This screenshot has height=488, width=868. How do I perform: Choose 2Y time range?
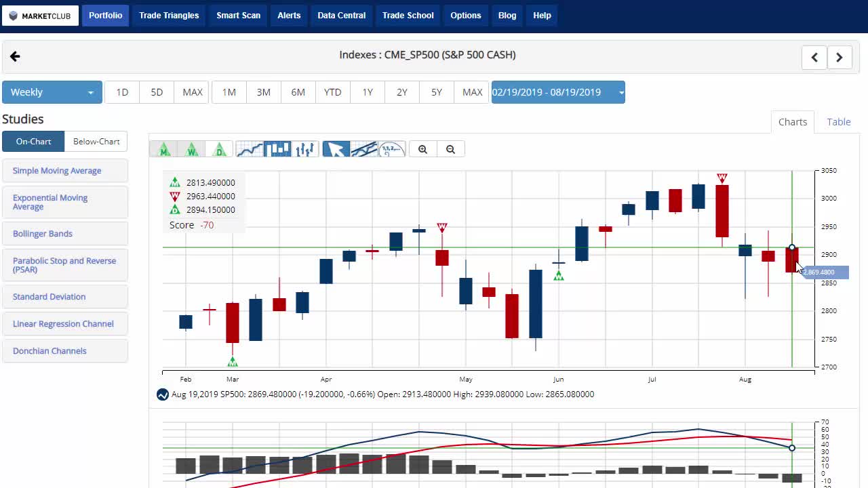pyautogui.click(x=402, y=92)
